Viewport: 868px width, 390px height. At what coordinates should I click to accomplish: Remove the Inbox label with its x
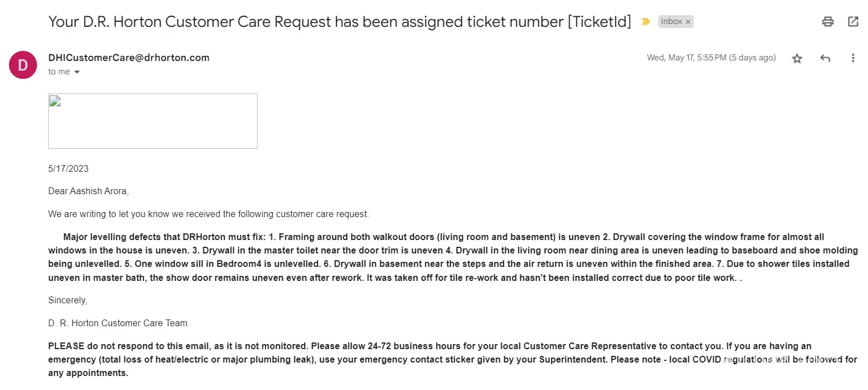click(x=688, y=22)
